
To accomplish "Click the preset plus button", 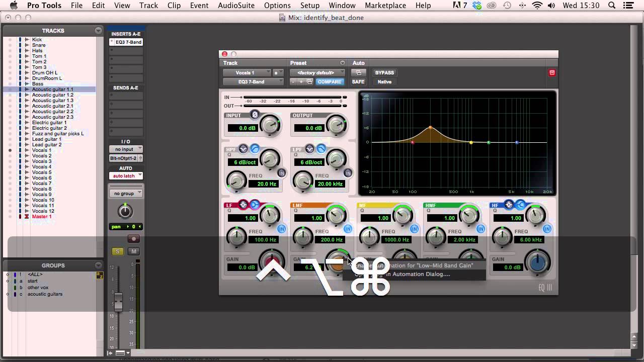I will [301, 82].
